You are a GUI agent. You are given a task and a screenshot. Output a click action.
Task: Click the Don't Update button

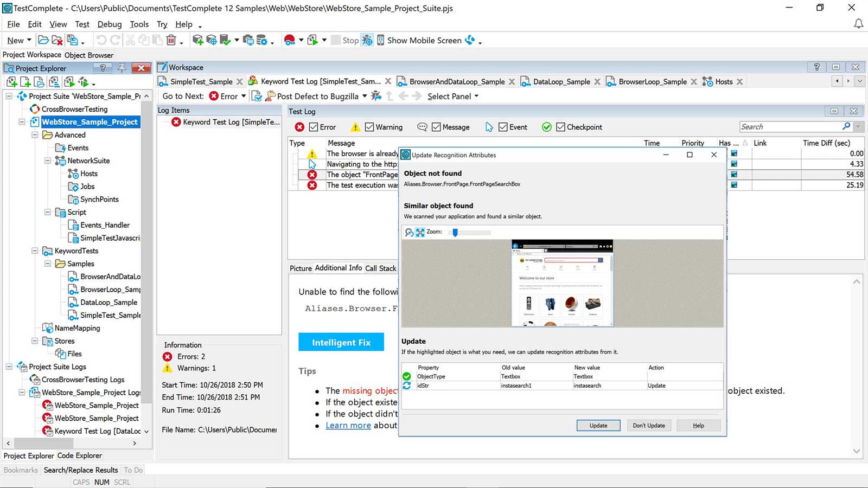[648, 426]
